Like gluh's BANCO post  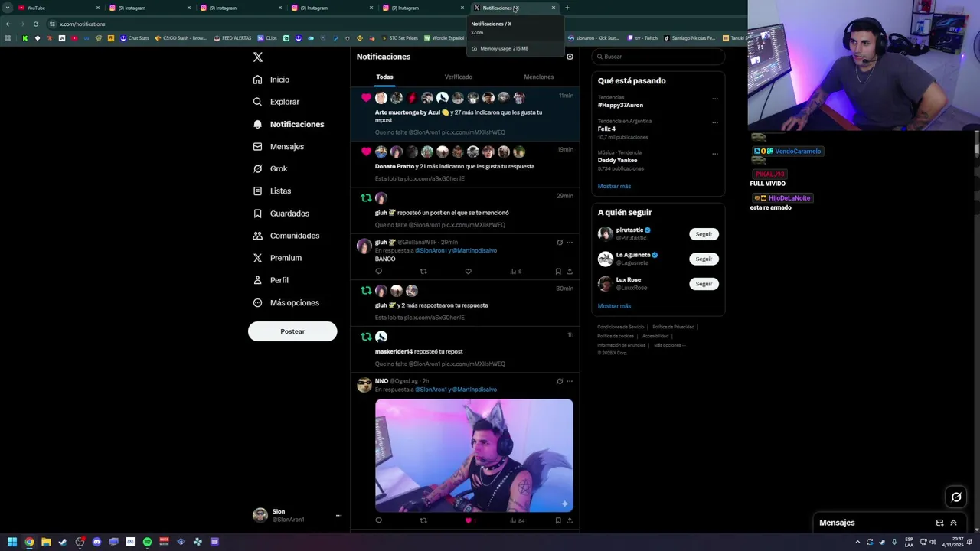[x=469, y=271]
